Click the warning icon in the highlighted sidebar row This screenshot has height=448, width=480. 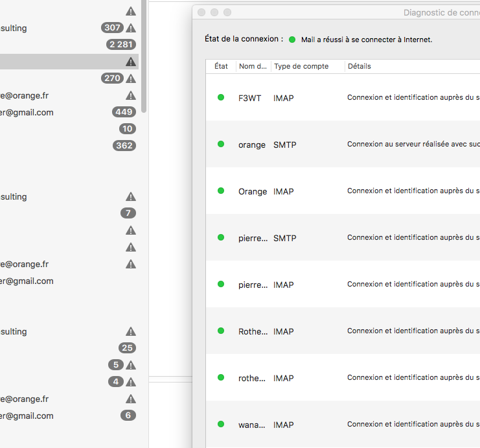(x=131, y=62)
